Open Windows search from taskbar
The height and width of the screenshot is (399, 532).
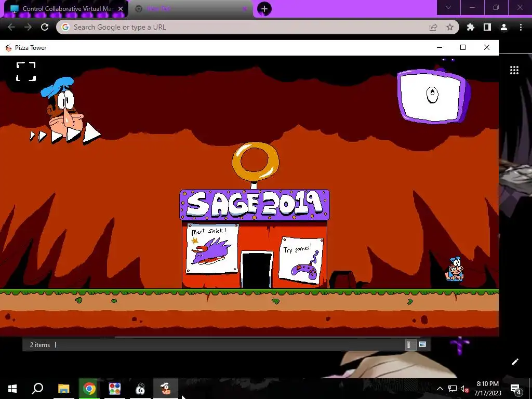click(x=37, y=389)
